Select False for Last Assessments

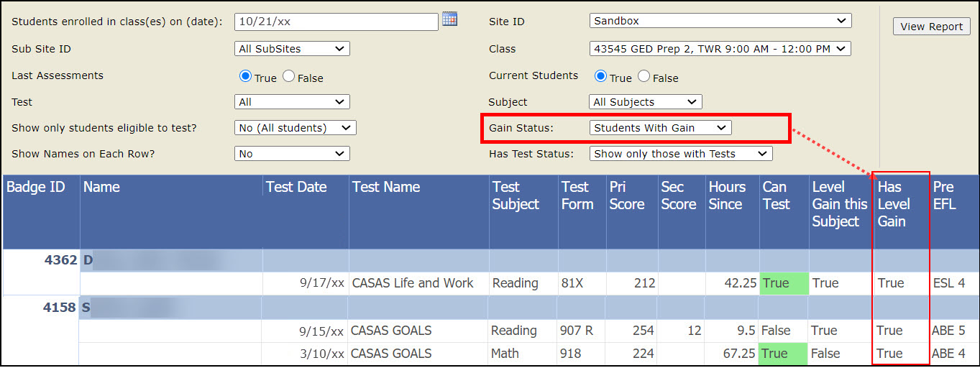point(288,76)
